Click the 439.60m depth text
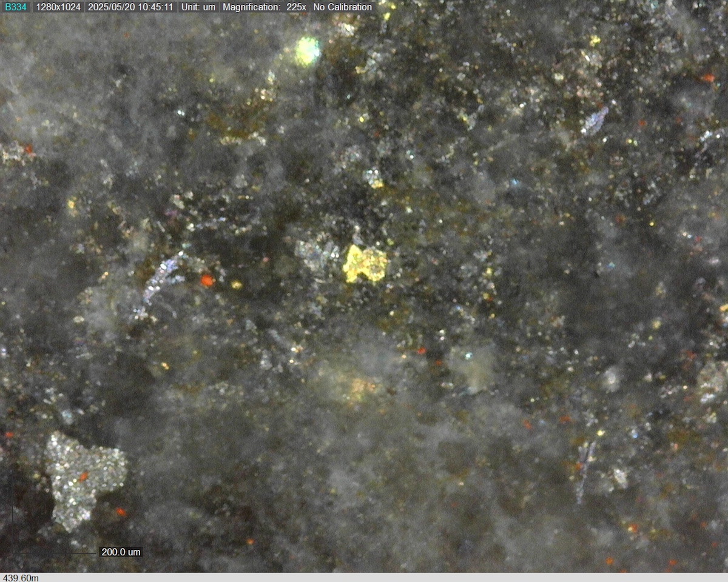Viewport: 728px width, 582px height. [21, 578]
